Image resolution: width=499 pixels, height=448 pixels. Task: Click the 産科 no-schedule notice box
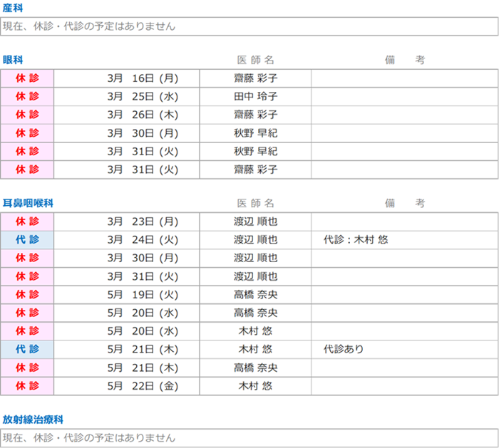pos(249,26)
